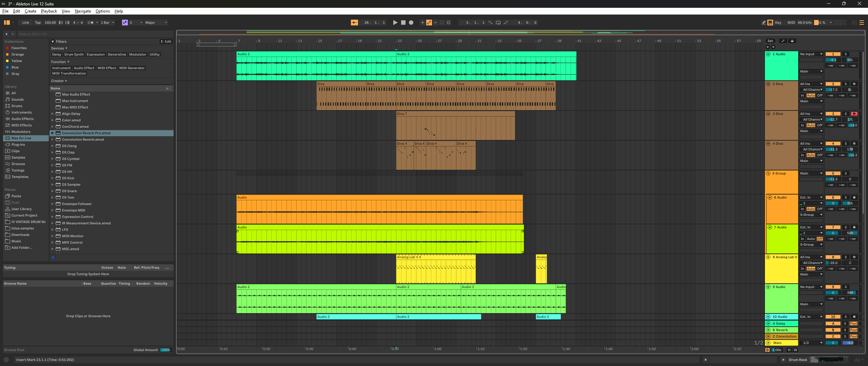Click the Lock Envelopes padlock icon

tap(792, 41)
